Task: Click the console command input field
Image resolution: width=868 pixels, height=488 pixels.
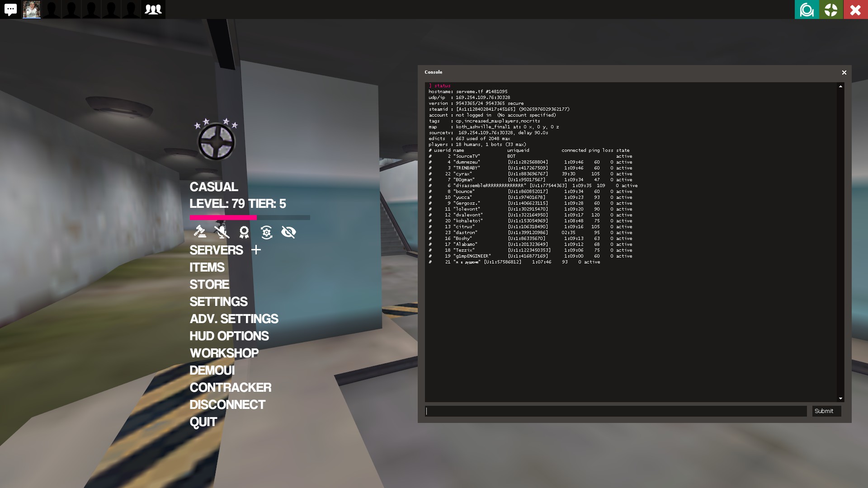Action: coord(616,411)
